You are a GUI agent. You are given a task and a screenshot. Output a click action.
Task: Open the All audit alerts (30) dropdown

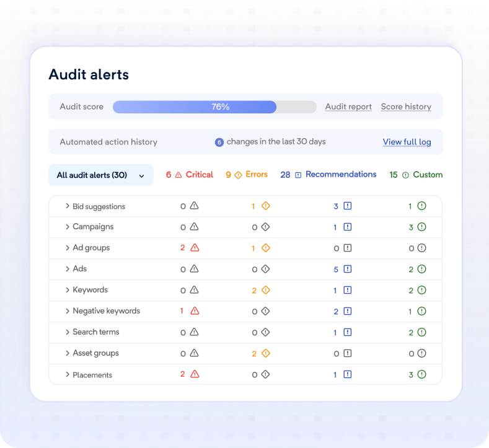[x=101, y=175]
